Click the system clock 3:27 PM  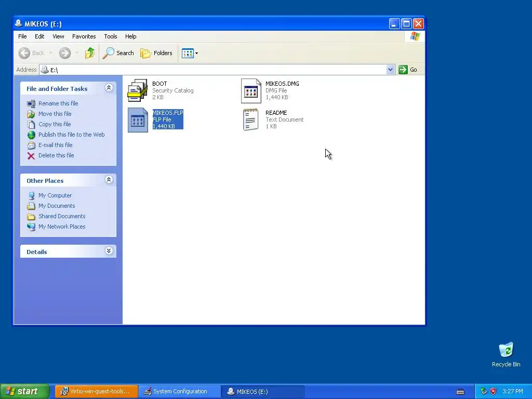(513, 391)
